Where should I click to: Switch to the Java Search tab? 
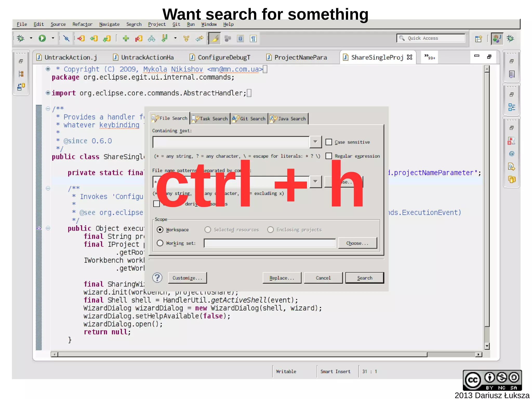click(x=288, y=119)
